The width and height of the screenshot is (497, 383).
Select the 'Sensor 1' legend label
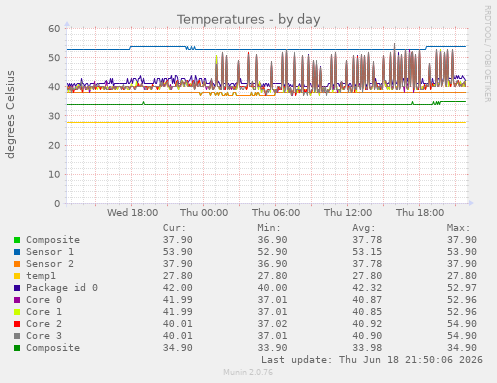click(x=50, y=252)
